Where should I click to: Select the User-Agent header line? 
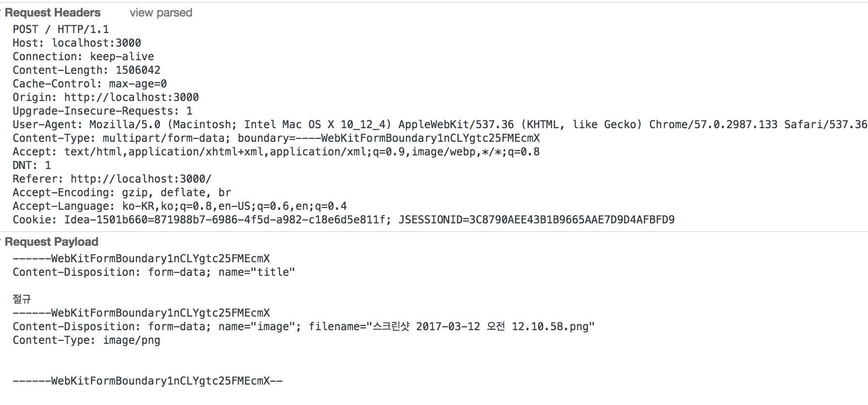tap(440, 124)
